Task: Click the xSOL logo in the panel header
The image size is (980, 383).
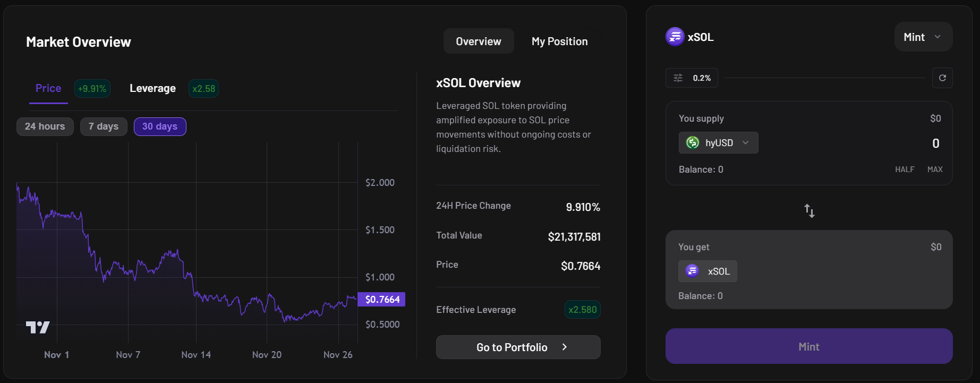Action: coord(675,37)
